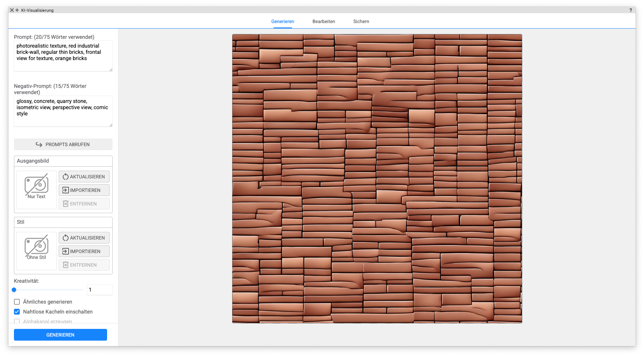Image resolution: width=644 pixels, height=356 pixels.
Task: Disable 'Nahtlose Kacheln einschalten' checkbox
Action: (17, 312)
